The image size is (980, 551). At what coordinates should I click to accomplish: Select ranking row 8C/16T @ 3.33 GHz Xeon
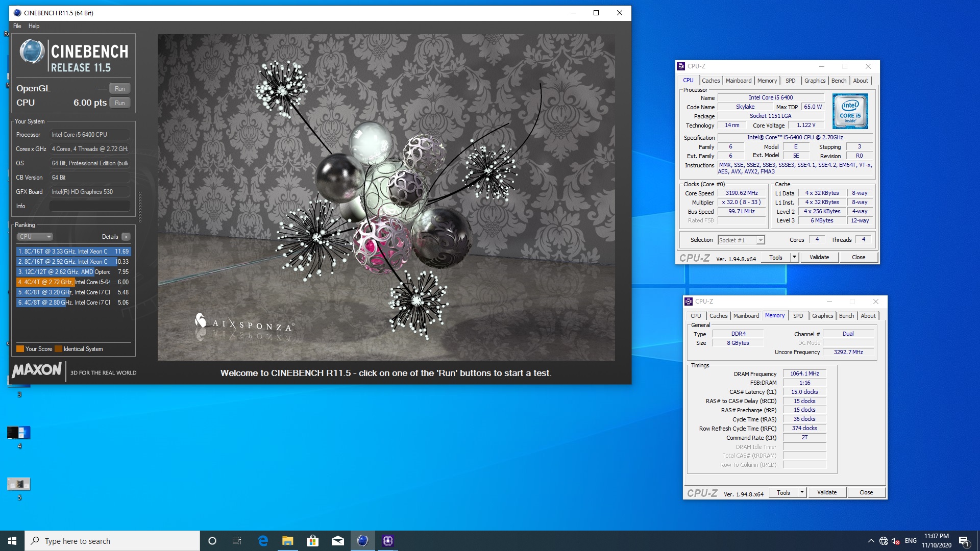click(73, 252)
